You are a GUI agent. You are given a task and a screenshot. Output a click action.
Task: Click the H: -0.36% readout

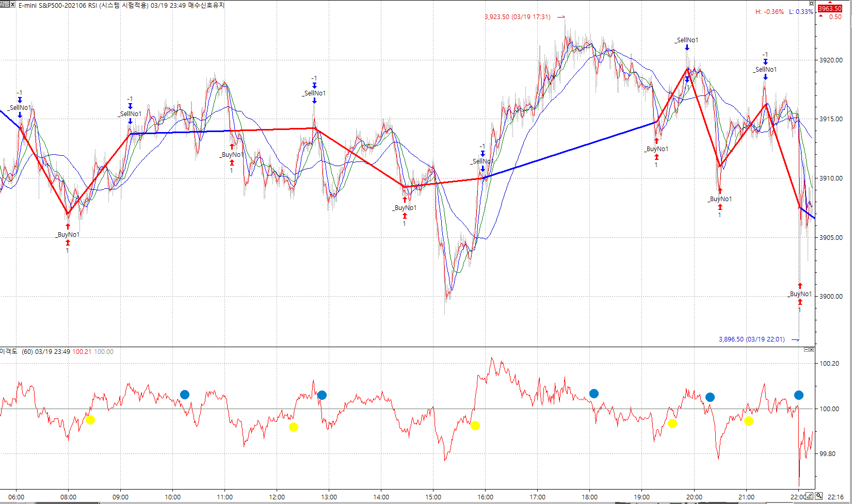[769, 12]
